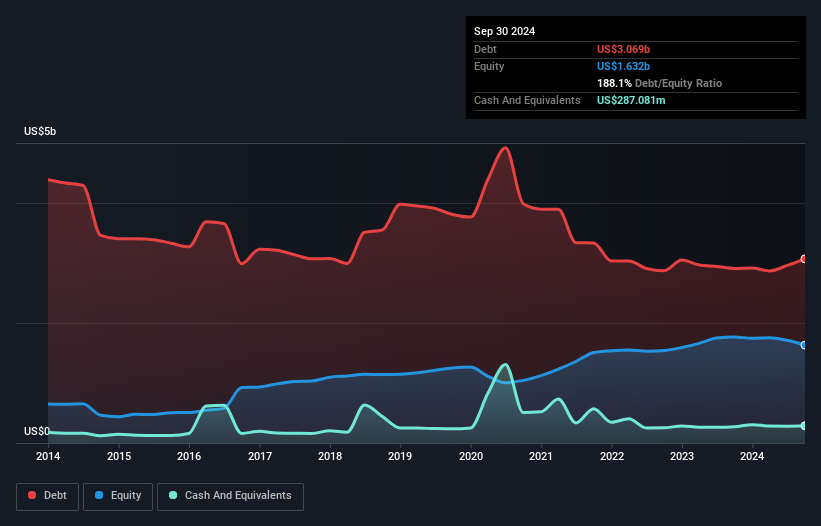Screen dimensions: 821x526
Task: Click the Debt label in tooltip
Action: [485, 49]
